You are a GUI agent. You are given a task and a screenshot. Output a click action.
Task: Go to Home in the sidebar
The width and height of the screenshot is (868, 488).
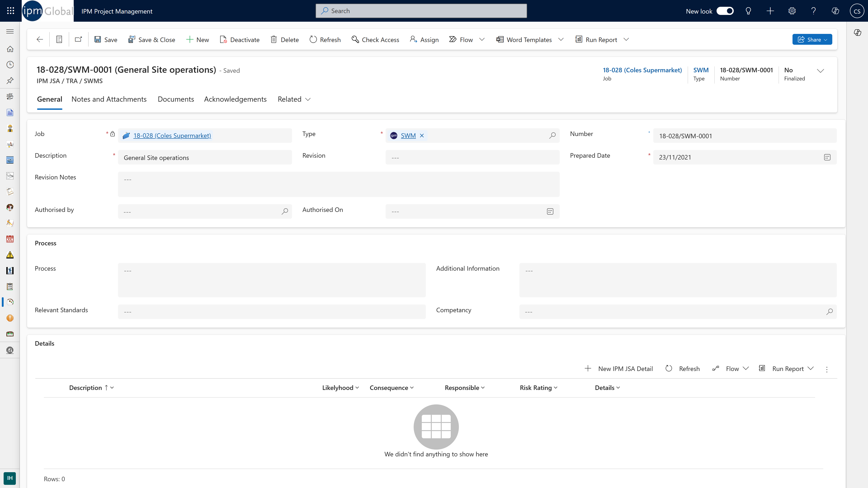[10, 49]
